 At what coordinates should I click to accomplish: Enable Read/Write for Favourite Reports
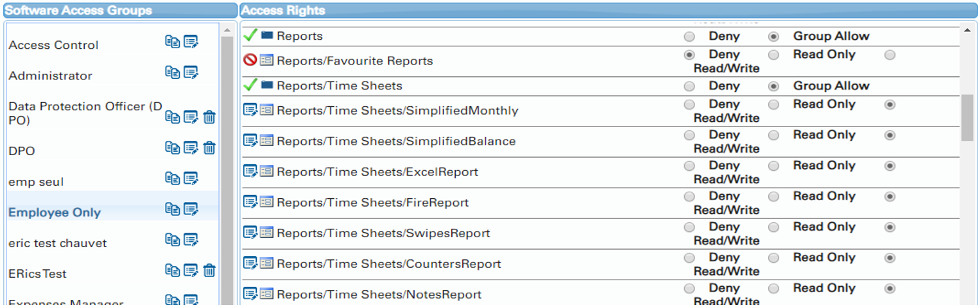pos(890,55)
